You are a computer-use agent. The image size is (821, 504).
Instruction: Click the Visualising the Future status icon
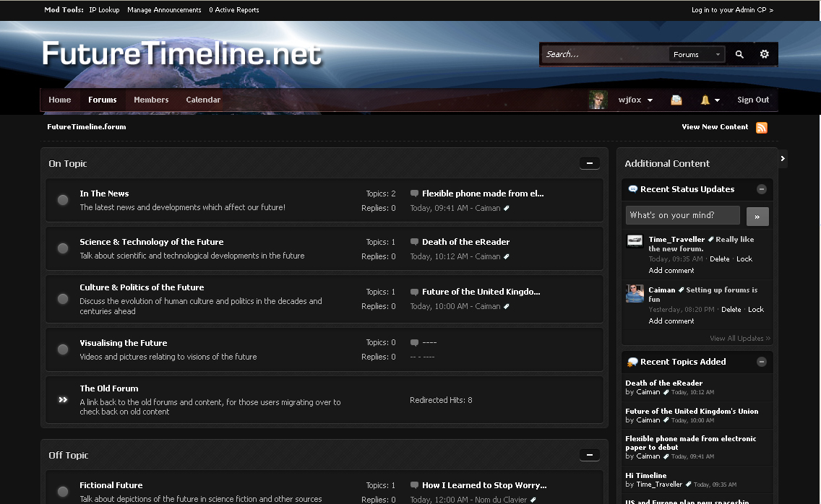[x=63, y=349]
